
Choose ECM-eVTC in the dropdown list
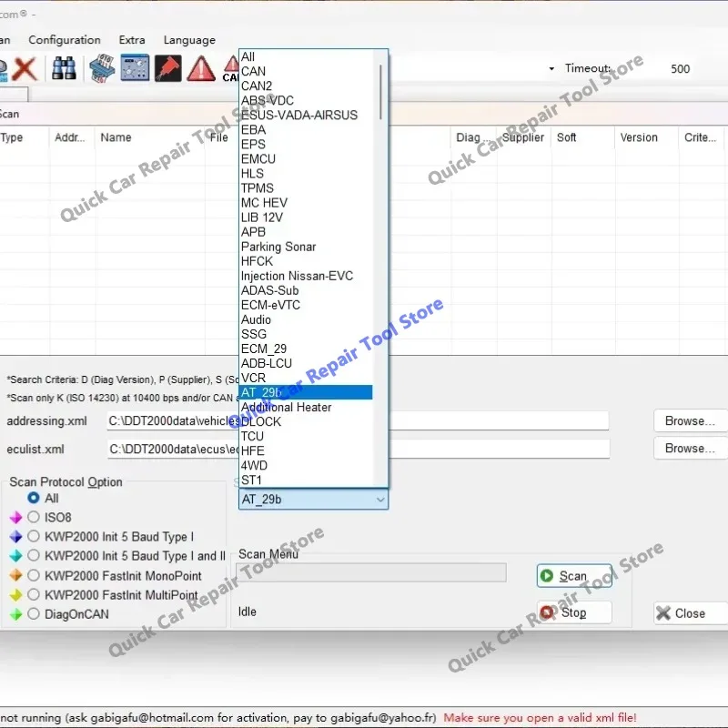306,305
